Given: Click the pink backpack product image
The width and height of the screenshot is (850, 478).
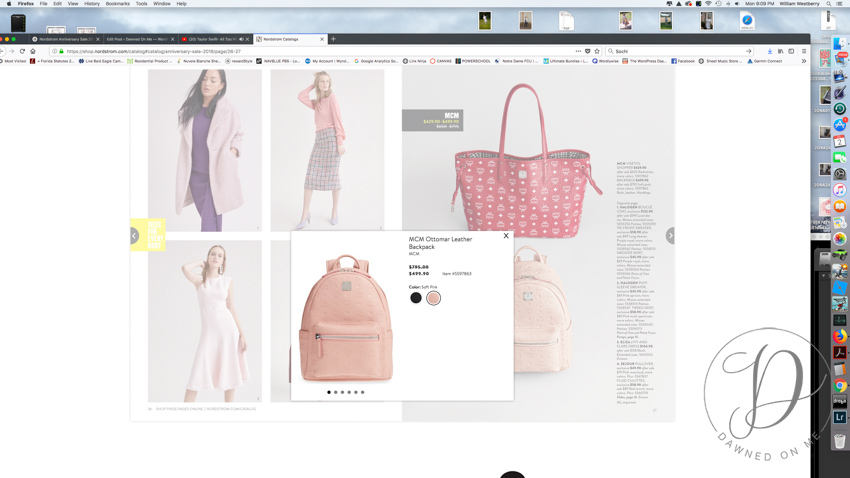Looking at the screenshot, I should point(346,318).
